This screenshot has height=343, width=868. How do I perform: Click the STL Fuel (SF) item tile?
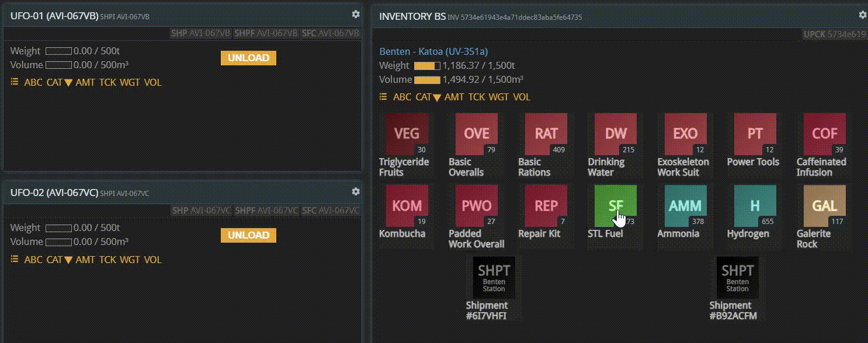(x=615, y=206)
